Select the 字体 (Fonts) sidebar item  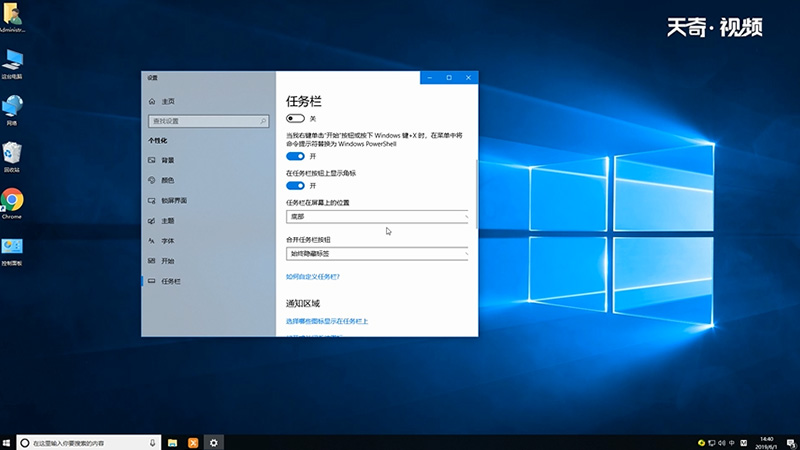click(x=162, y=241)
